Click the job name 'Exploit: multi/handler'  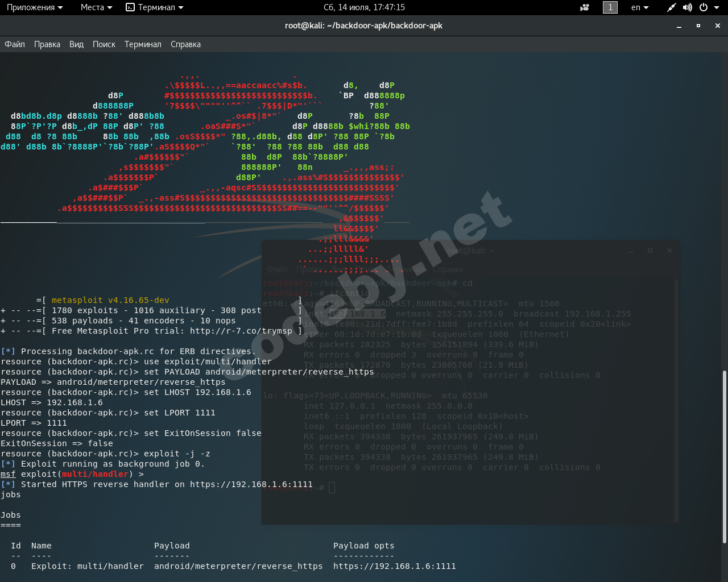[x=88, y=566]
